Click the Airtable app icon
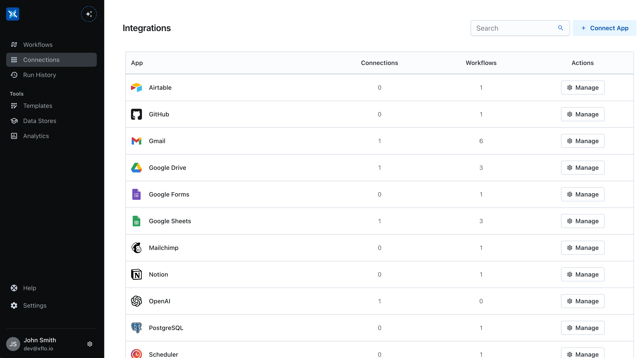Screen dimensions: 644x358 click(x=136, y=87)
